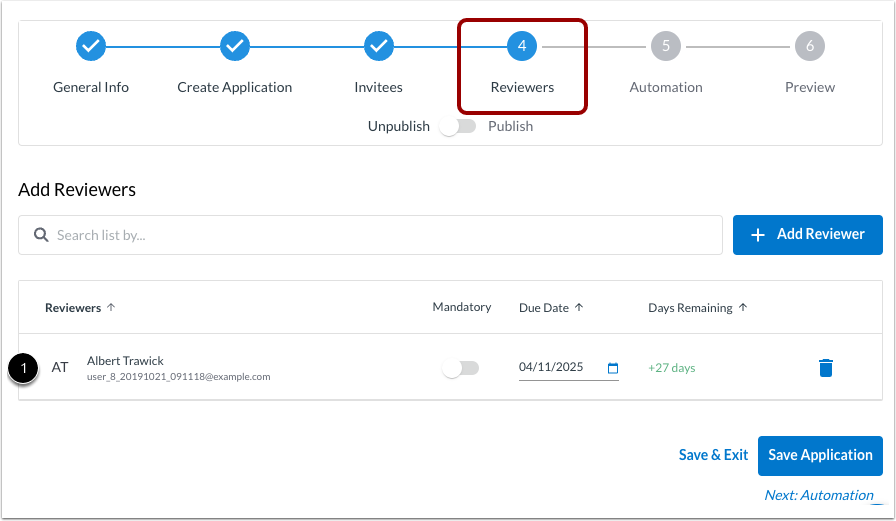Screen dimensions: 896x521
Task: Click the +27 days remaining value
Action: coord(671,368)
